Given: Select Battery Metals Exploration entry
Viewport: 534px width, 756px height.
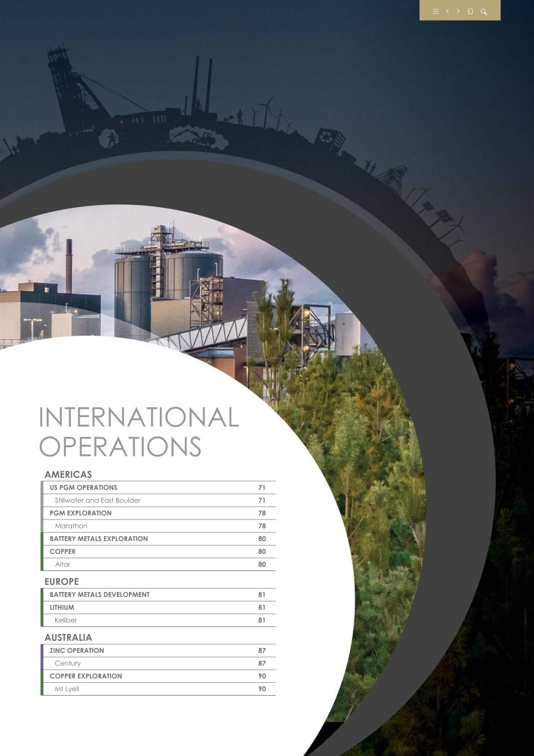Looking at the screenshot, I should [x=98, y=539].
